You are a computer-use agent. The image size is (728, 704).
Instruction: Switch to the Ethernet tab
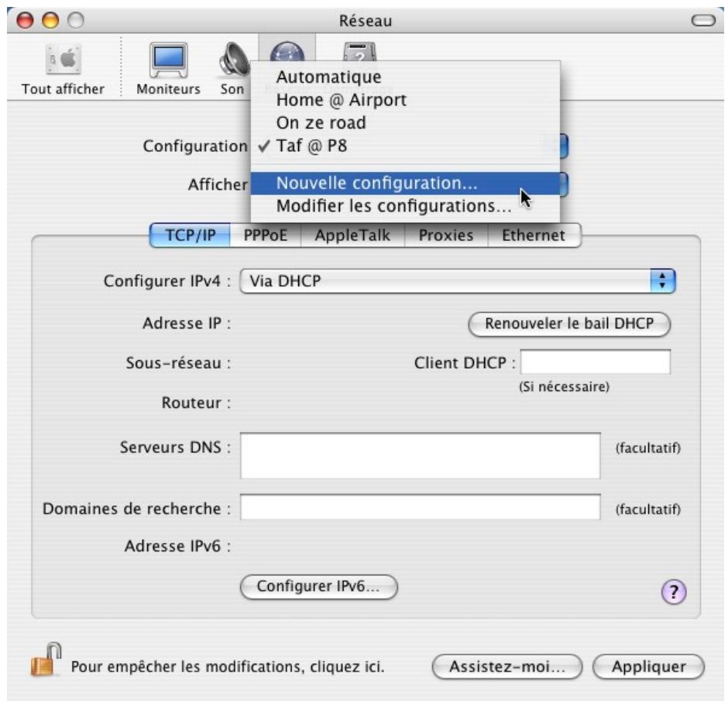(534, 235)
